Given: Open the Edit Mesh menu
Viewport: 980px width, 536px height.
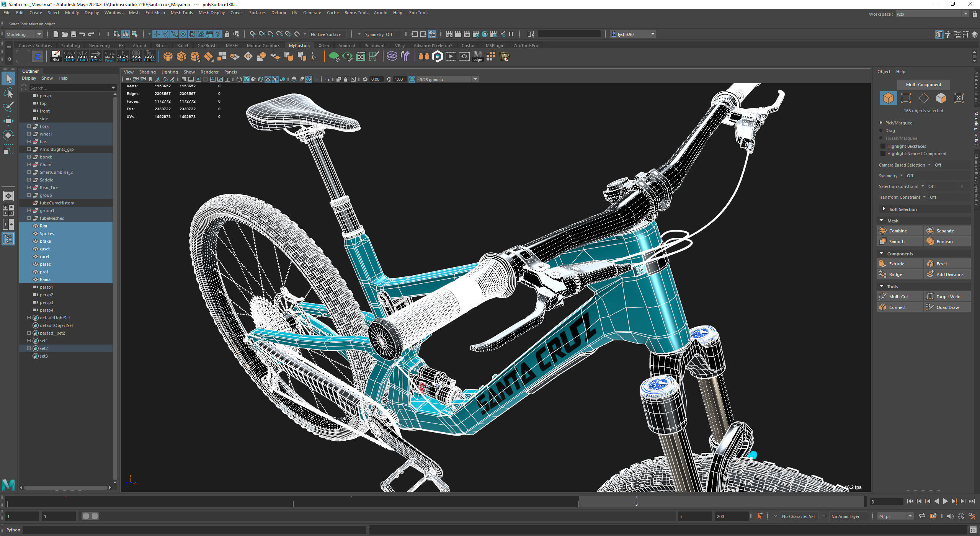Looking at the screenshot, I should click(x=155, y=13).
